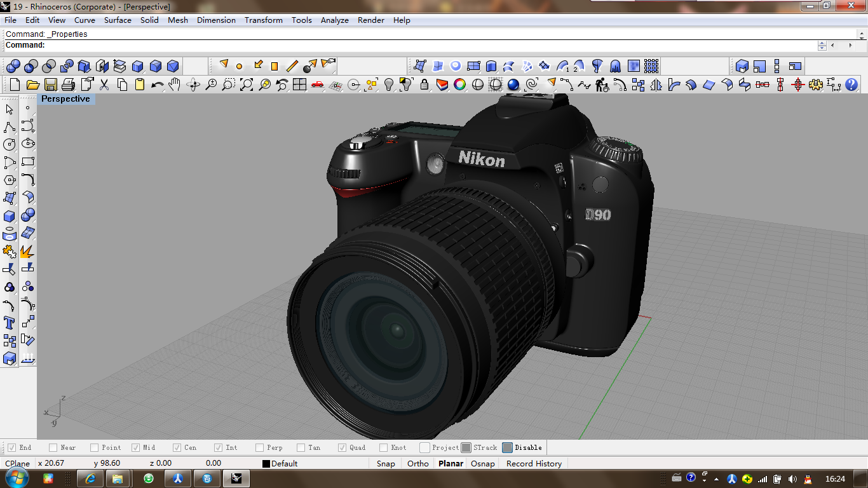Screen dimensions: 868x488
Task: Open a file with the folder icon
Action: [33, 85]
